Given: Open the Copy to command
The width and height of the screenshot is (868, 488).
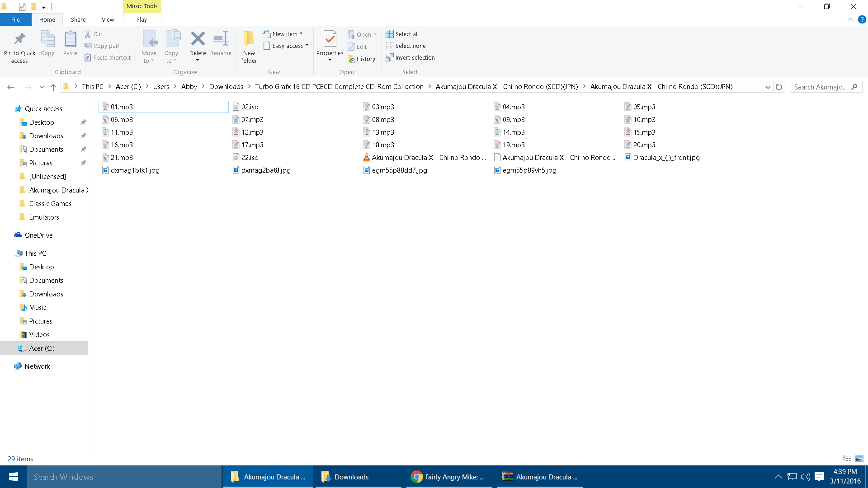Looking at the screenshot, I should point(171,47).
